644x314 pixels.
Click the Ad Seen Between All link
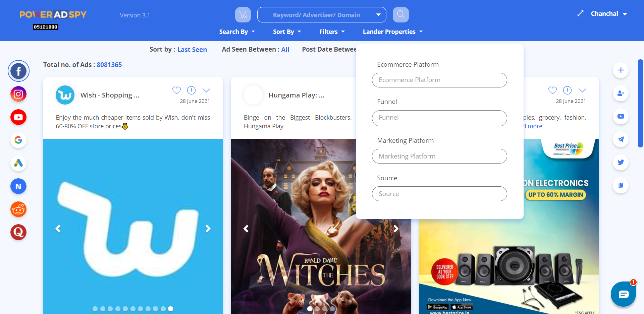[x=285, y=50]
